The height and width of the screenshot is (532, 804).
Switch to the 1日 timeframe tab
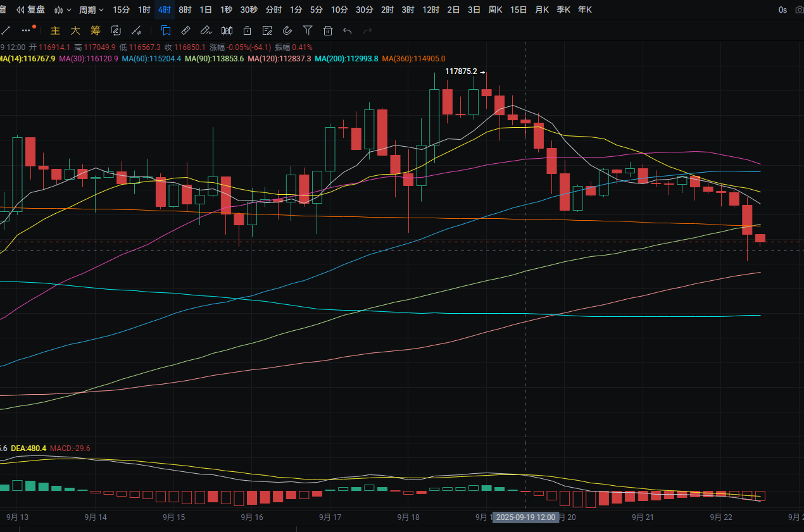pos(206,9)
